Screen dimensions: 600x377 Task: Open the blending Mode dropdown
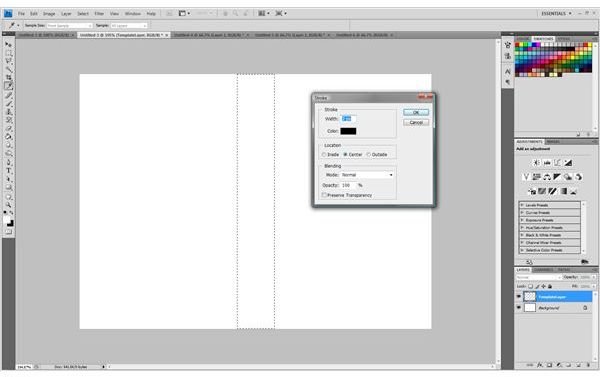coord(367,175)
